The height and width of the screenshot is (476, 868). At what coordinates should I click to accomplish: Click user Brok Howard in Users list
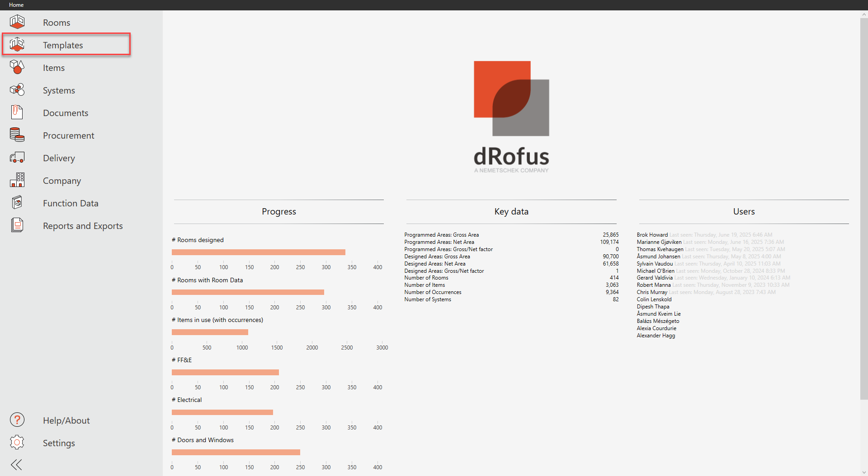coord(652,235)
